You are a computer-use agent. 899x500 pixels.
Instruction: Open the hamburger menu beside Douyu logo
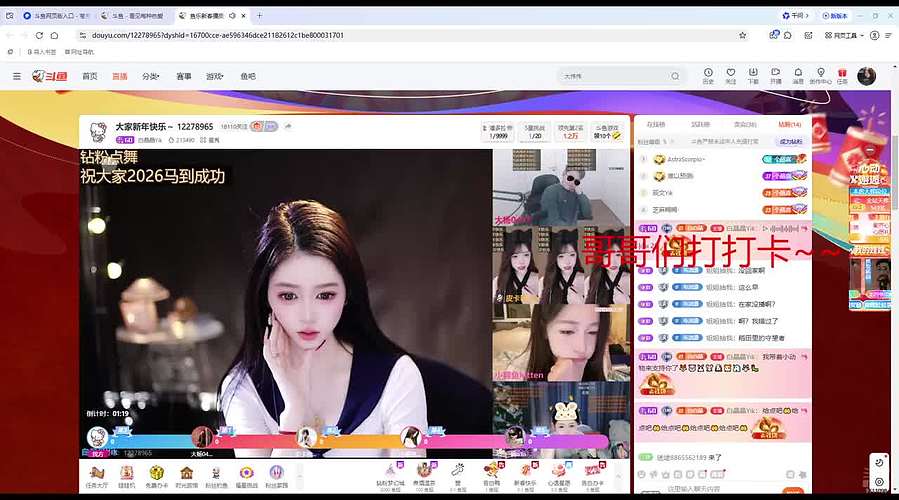[x=17, y=76]
